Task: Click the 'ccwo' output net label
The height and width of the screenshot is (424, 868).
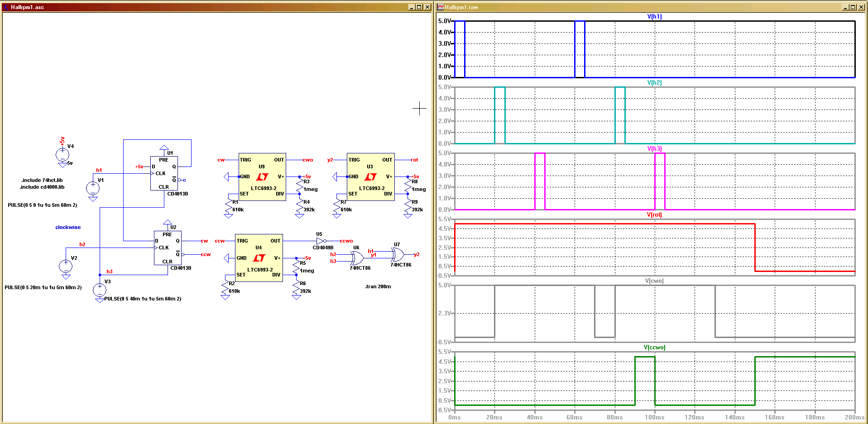Action: (x=346, y=241)
